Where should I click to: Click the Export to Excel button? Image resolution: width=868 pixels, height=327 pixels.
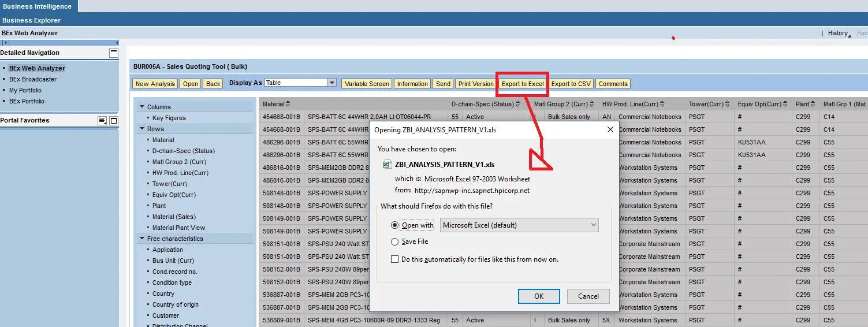tap(523, 84)
